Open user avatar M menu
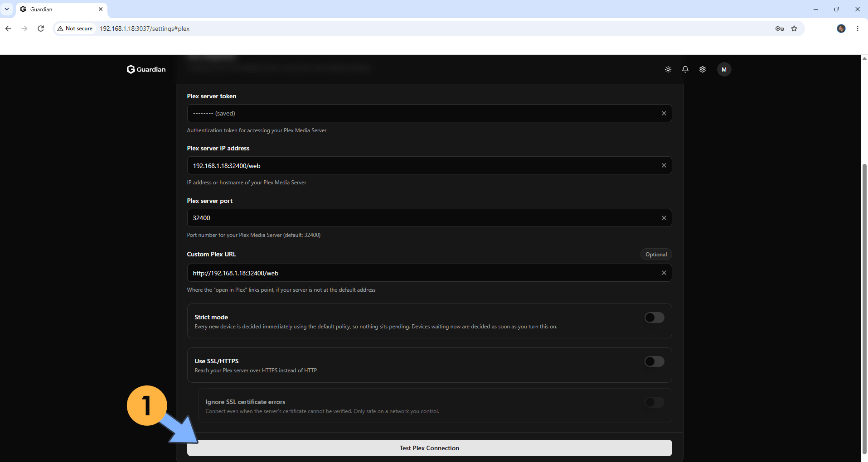 (x=724, y=69)
